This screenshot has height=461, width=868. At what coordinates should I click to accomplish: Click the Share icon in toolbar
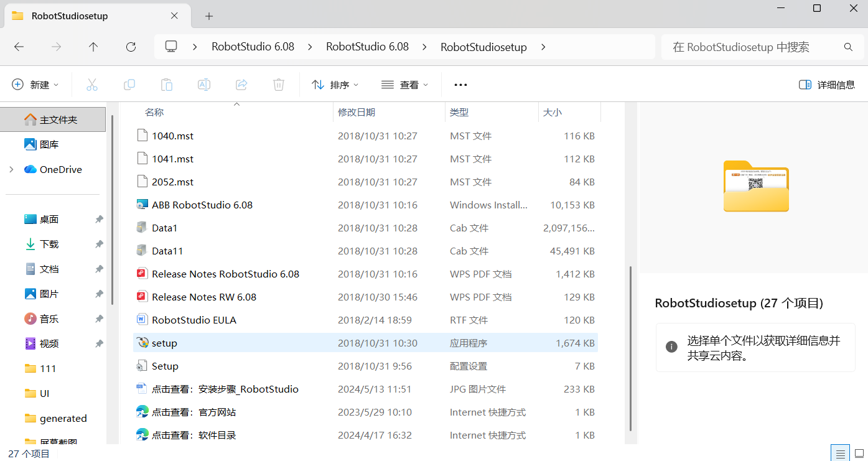241,85
